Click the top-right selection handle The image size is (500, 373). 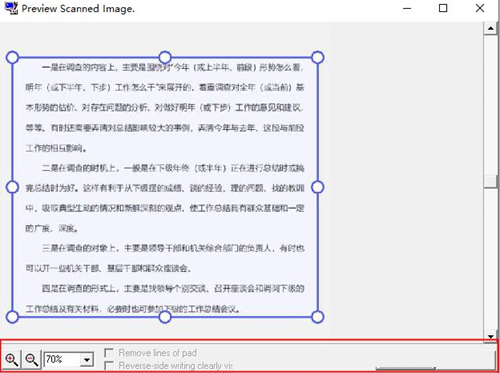coord(318,57)
